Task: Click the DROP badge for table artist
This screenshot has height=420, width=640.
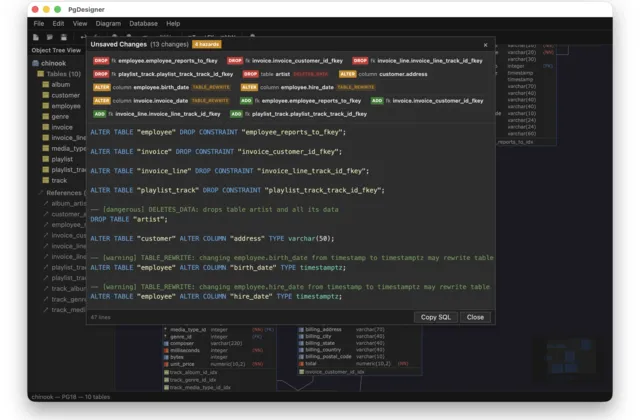Action: click(250, 74)
